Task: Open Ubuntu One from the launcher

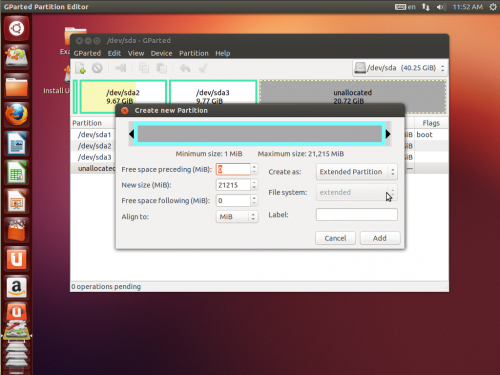Action: pyautogui.click(x=16, y=259)
